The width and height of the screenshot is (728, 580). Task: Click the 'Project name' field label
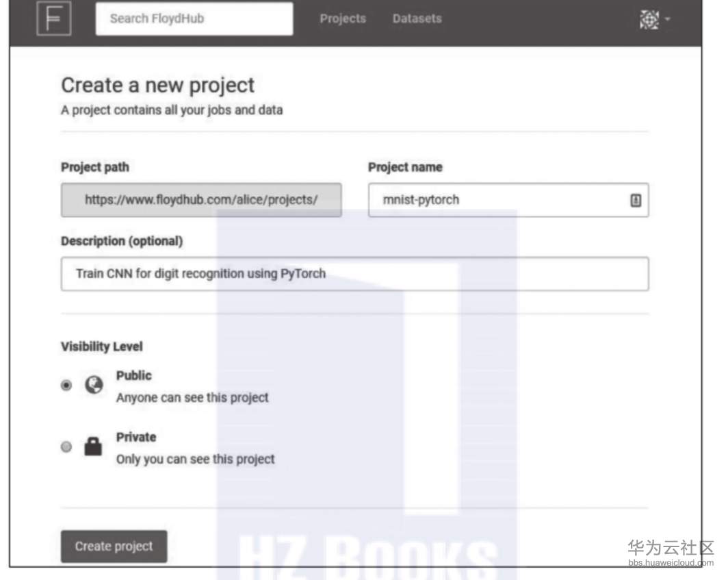tap(405, 167)
